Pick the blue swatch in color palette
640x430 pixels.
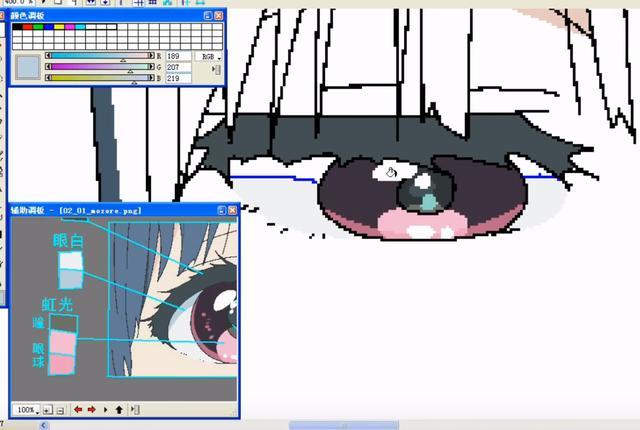(49, 27)
